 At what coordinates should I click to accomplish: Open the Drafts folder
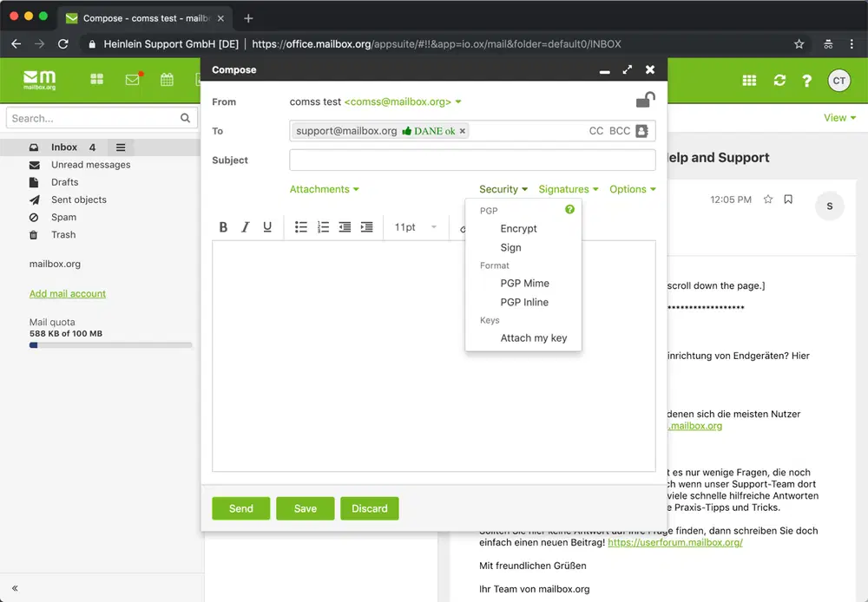pos(65,182)
